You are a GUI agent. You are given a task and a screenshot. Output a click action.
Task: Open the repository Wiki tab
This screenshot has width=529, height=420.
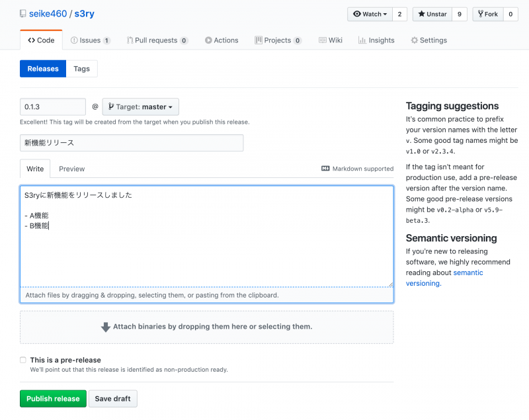331,40
